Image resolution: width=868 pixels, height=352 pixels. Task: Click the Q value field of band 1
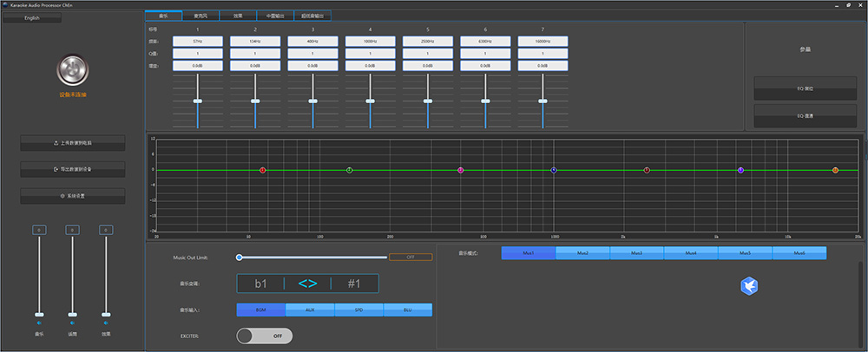pos(198,54)
